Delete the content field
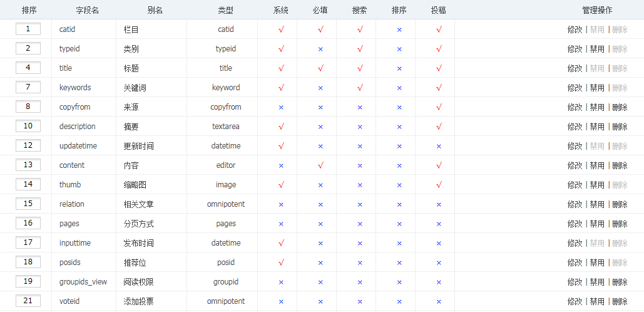Viewport: 644px width, 312px height. (x=620, y=165)
